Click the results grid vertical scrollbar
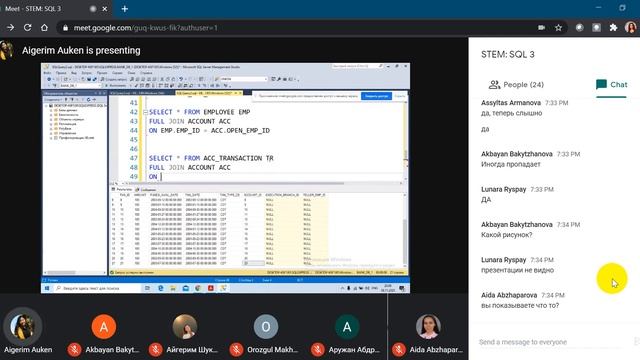The image size is (640, 360). (405, 231)
